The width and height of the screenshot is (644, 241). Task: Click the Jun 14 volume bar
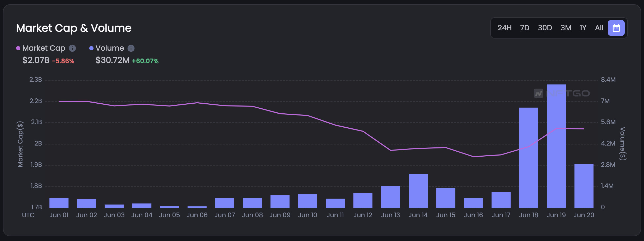point(418,191)
